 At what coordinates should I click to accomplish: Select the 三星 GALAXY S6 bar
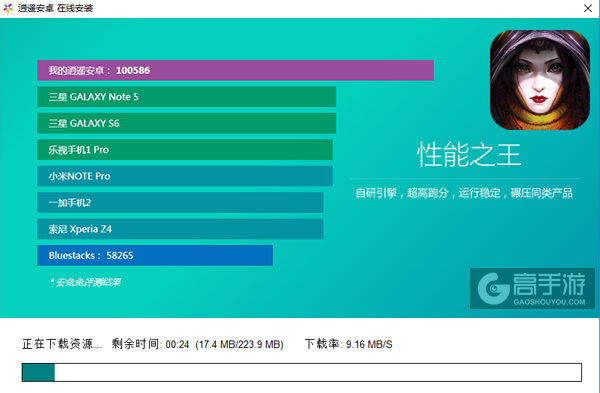187,123
